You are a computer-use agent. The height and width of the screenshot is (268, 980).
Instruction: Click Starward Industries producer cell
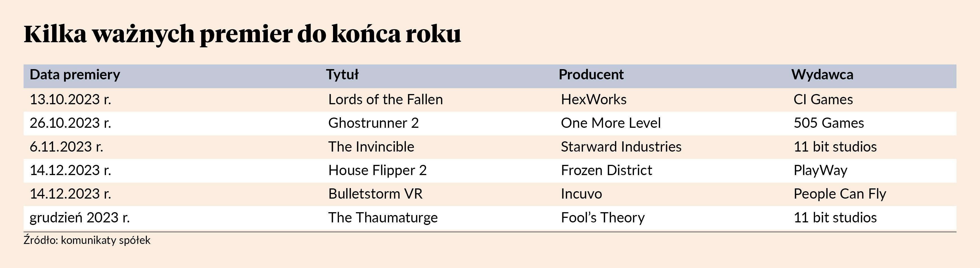621,147
